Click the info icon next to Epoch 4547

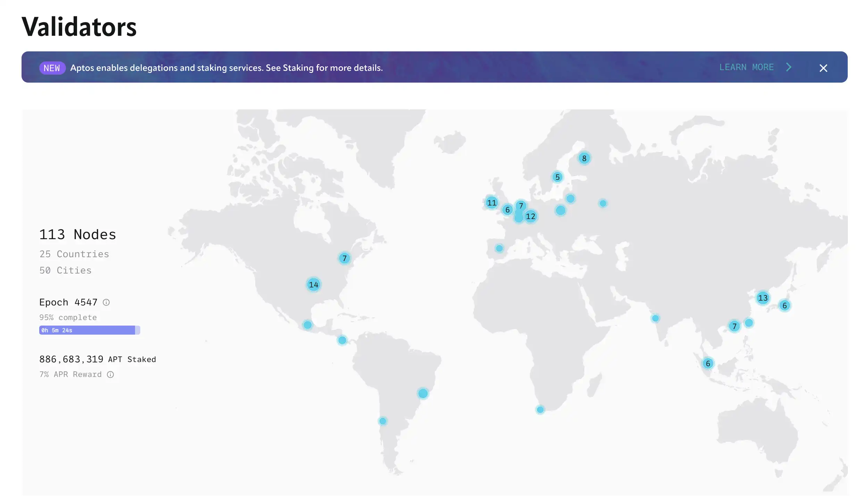106,302
